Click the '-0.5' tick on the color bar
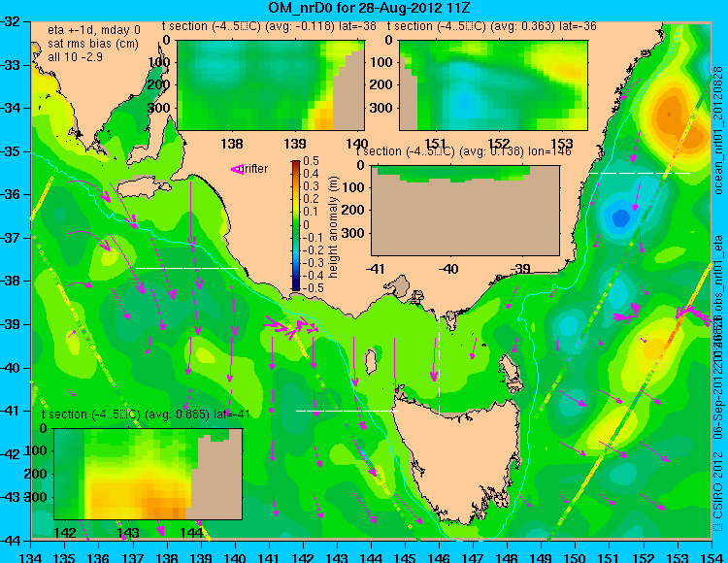The width and height of the screenshot is (728, 563). (x=311, y=287)
